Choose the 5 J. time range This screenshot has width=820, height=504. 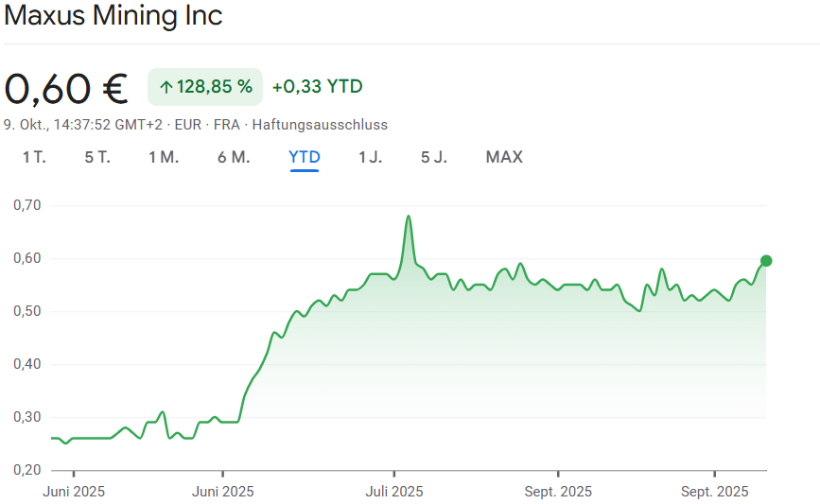(x=434, y=157)
